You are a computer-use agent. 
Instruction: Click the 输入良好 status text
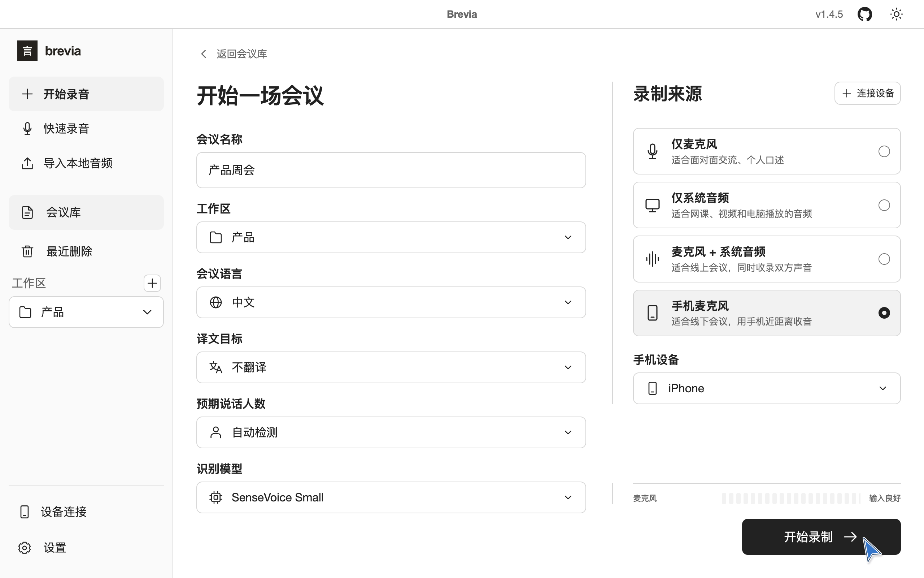(x=885, y=498)
